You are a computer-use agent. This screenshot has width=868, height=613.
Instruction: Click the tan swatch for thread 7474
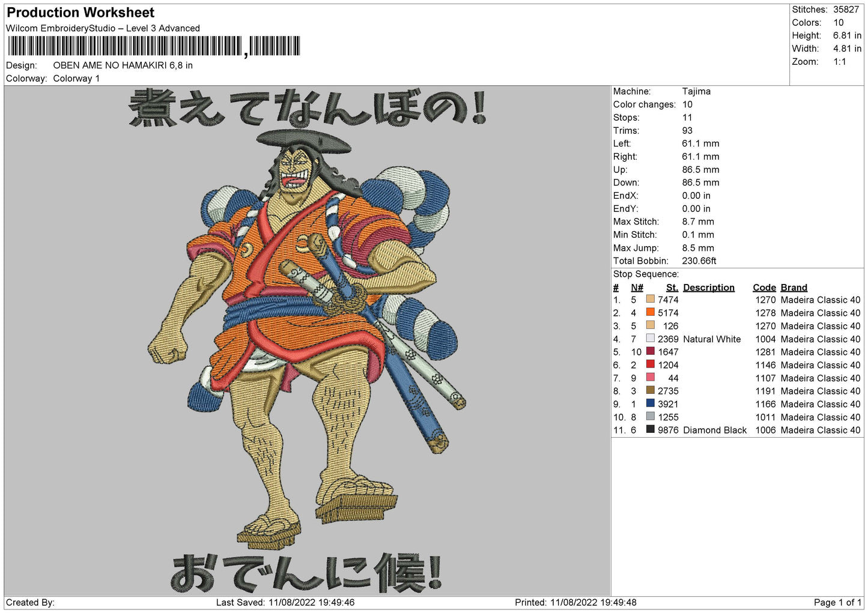[x=650, y=300]
